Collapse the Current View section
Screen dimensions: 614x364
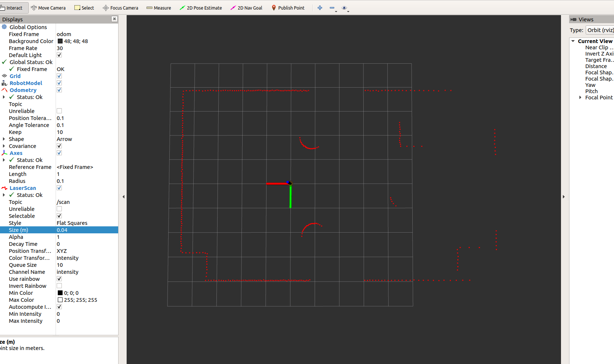click(x=573, y=41)
